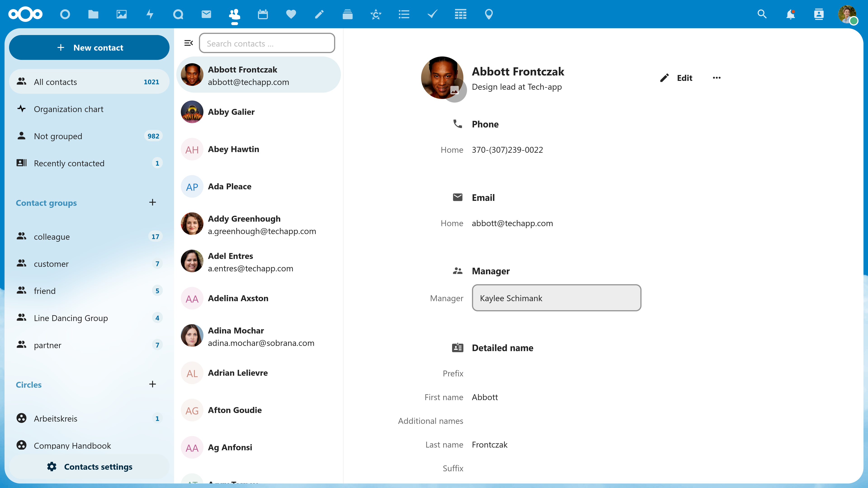Open contact actions three-dots menu
Viewport: 868px width, 488px height.
717,78
